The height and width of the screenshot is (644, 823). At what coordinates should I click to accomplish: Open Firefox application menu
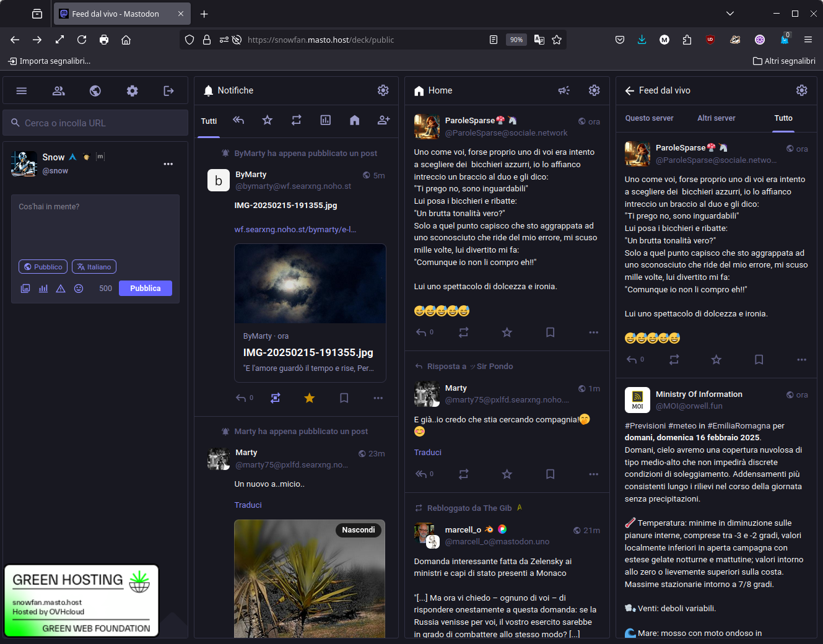coord(808,40)
